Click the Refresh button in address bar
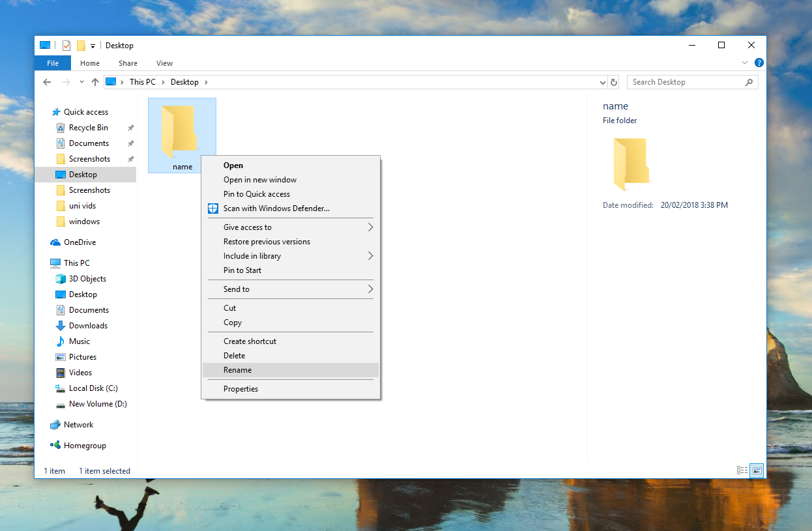This screenshot has height=531, width=812. point(614,82)
